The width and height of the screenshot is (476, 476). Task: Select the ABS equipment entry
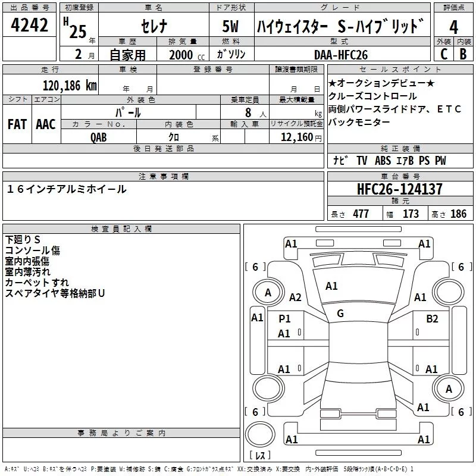click(383, 160)
